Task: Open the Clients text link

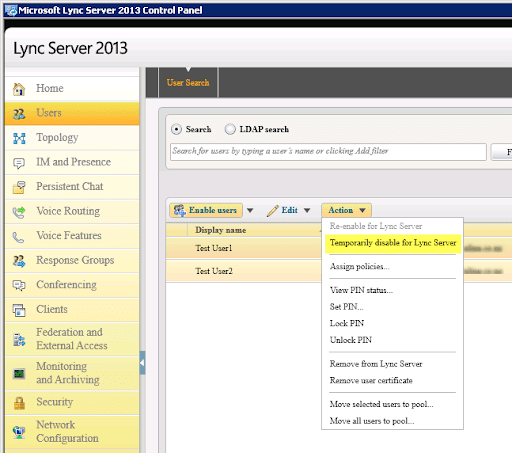Action: point(52,309)
